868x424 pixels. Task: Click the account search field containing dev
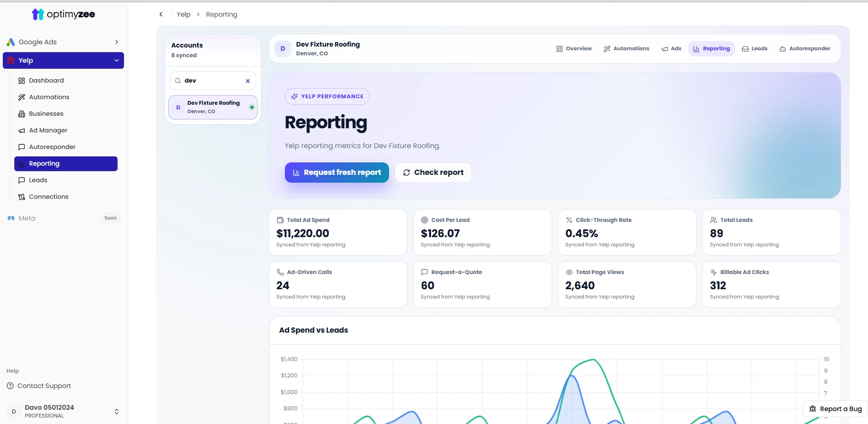pos(213,81)
